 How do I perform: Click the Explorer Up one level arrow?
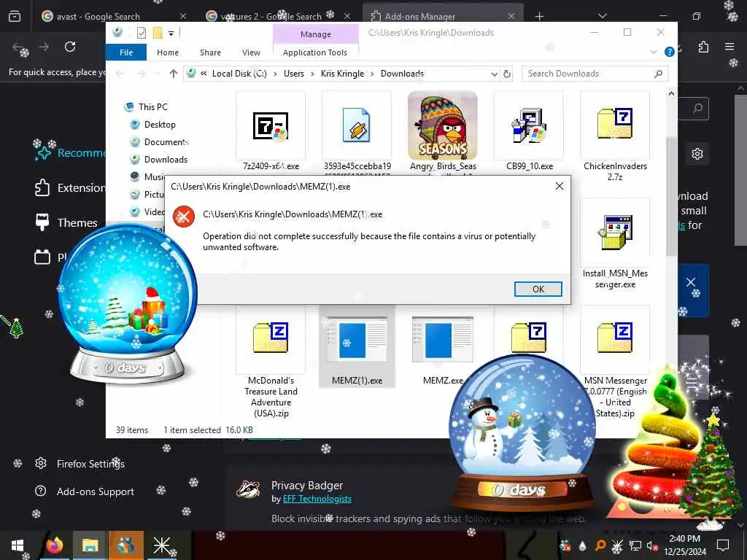174,74
